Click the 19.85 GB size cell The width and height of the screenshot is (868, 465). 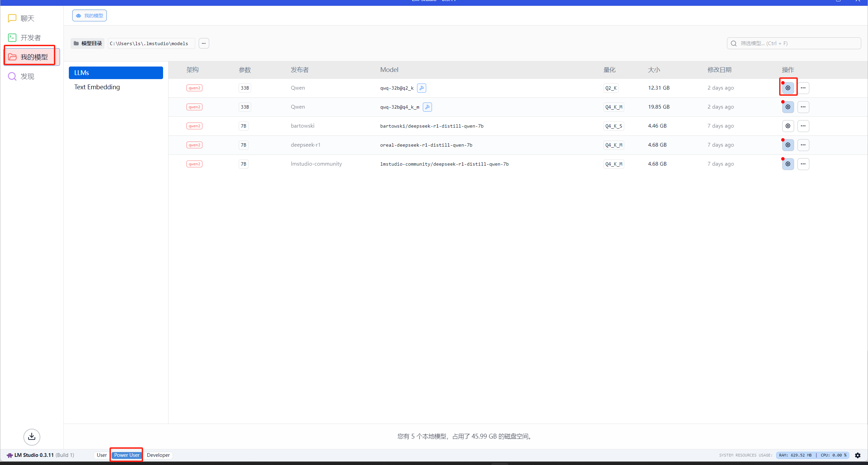click(x=659, y=107)
